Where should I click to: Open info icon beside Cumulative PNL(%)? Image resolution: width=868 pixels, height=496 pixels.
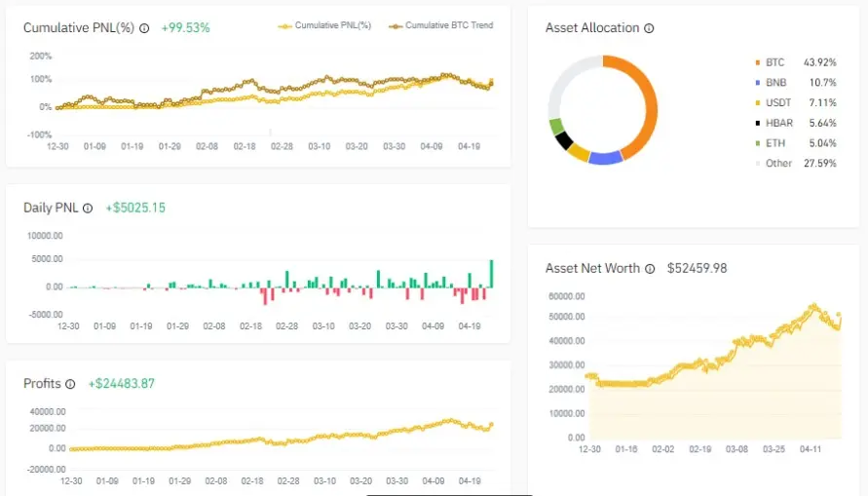(x=144, y=28)
